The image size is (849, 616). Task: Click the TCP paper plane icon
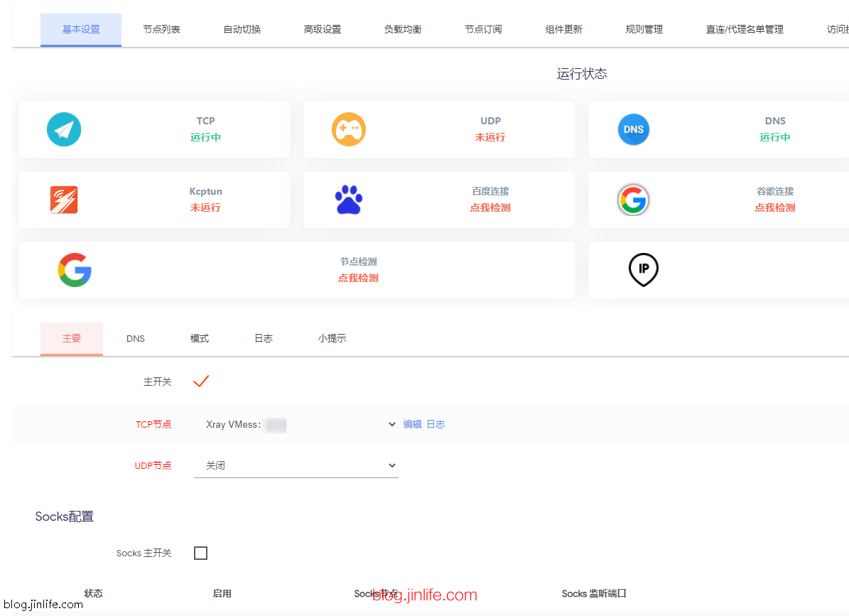click(x=64, y=129)
